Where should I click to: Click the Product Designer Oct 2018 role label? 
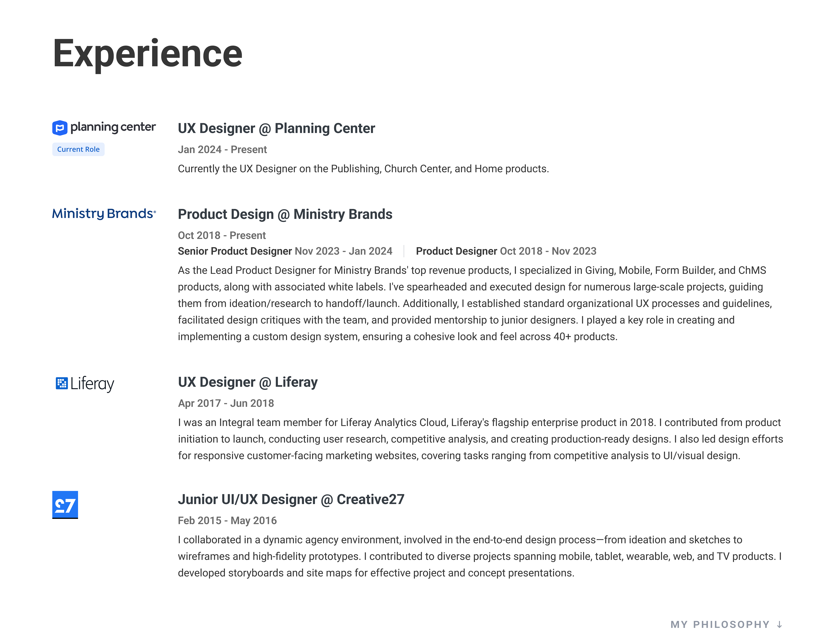click(x=456, y=251)
